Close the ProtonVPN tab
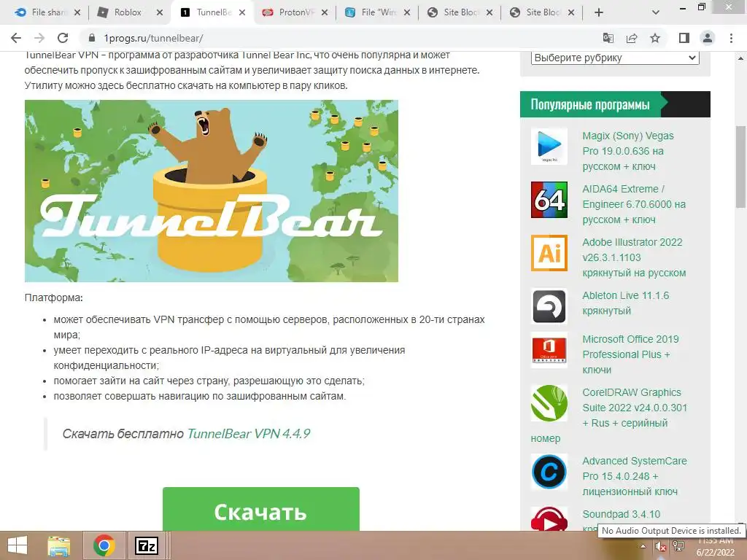 [x=325, y=13]
